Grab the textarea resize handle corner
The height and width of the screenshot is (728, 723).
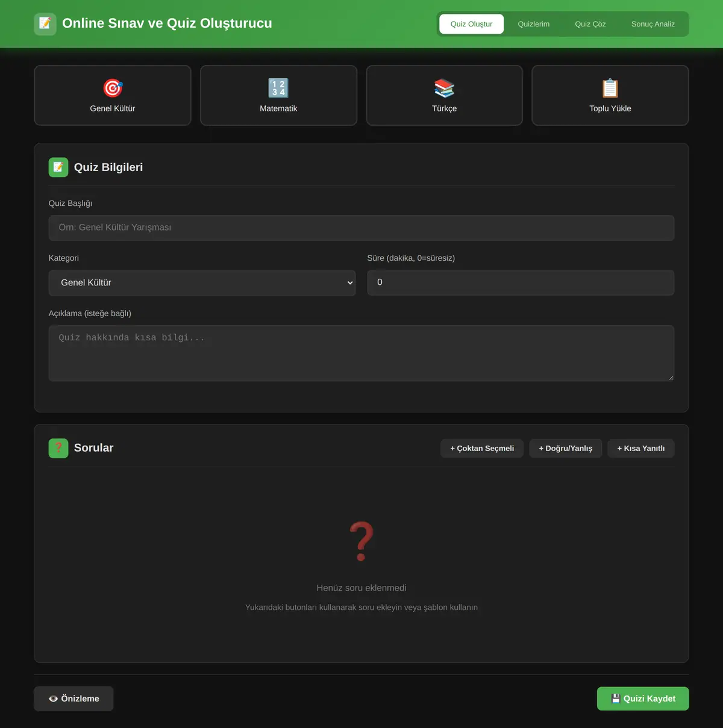(671, 378)
